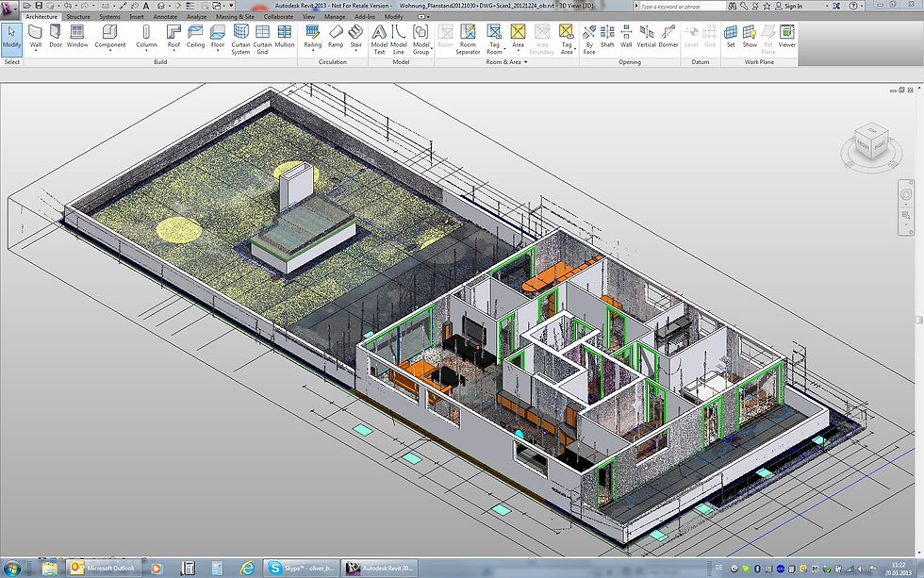Open Windows Explorer folder in taskbar

click(50, 568)
